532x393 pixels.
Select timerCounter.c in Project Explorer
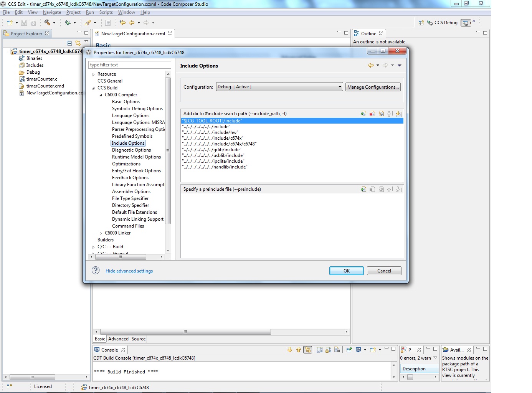click(41, 79)
